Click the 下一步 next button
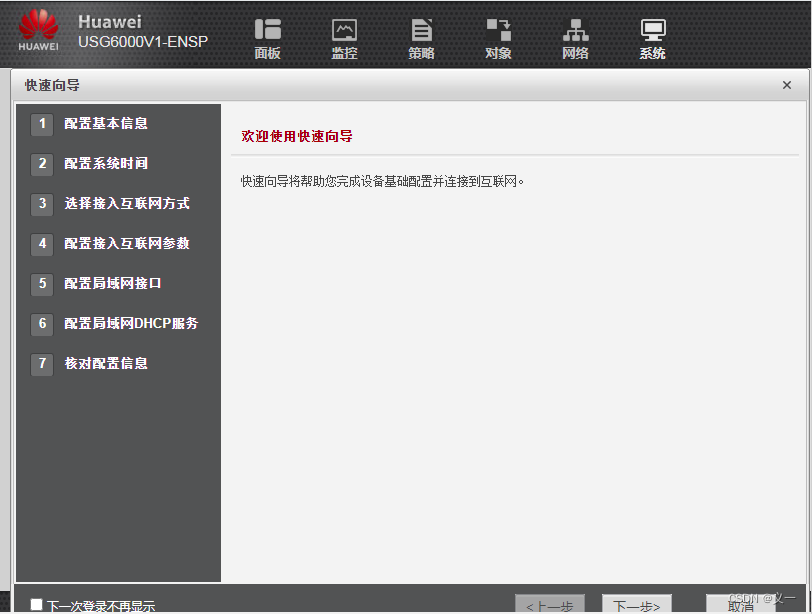Screen dimensions: 812x614 point(636,604)
